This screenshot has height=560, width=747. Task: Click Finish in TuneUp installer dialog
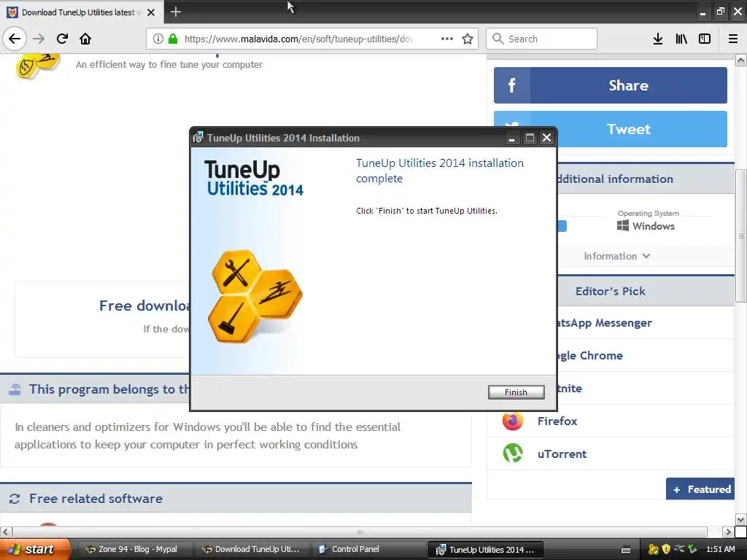coord(516,392)
